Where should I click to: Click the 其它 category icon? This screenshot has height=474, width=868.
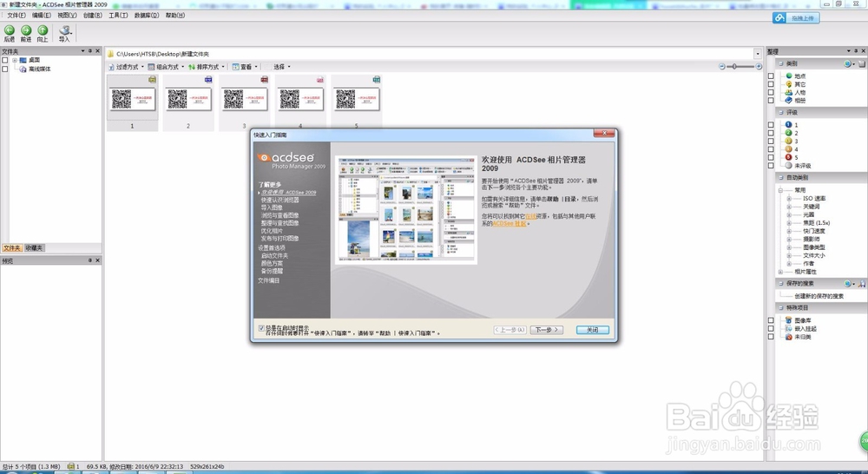pyautogui.click(x=789, y=84)
